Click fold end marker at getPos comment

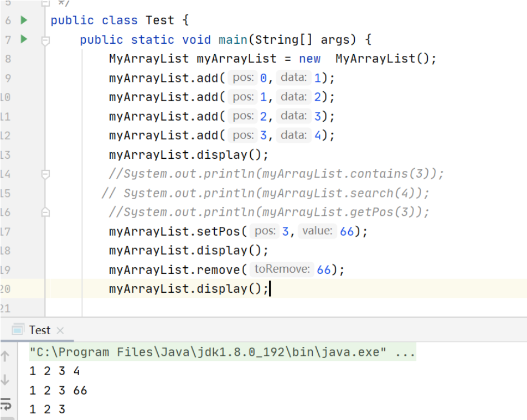tap(45, 212)
